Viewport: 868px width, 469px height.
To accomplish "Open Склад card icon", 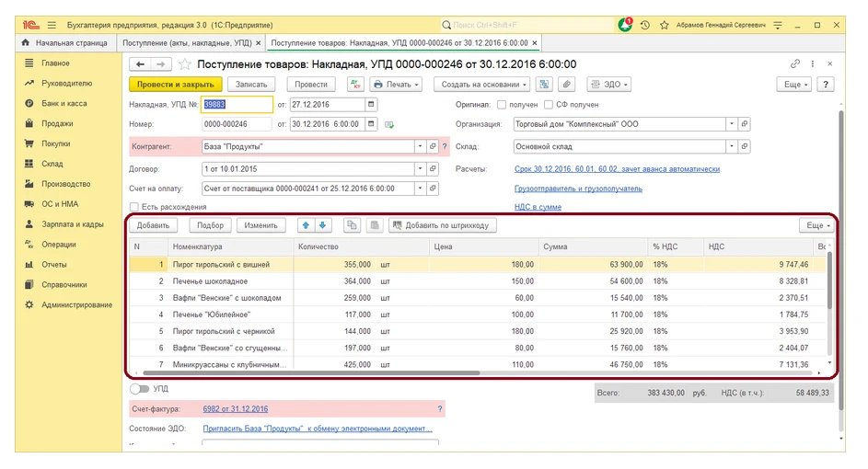I will coord(745,146).
